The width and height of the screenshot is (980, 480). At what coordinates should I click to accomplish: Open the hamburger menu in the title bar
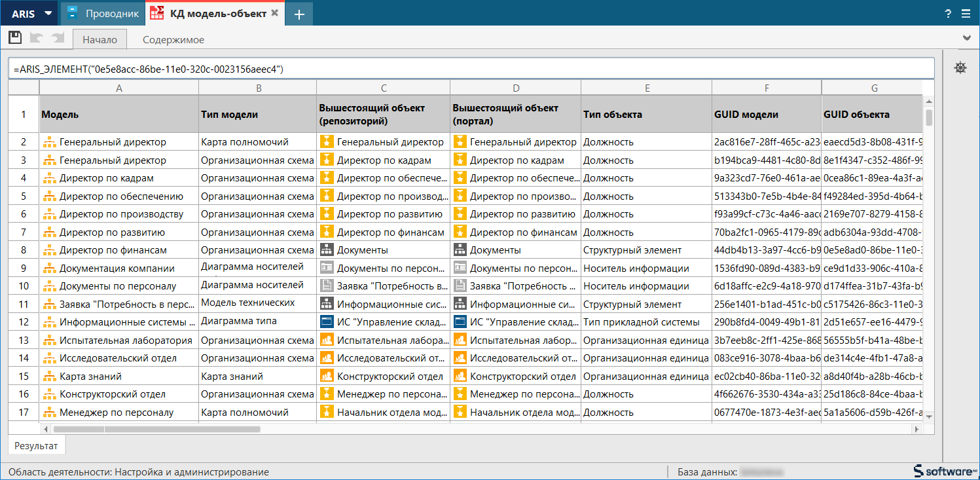coord(966,14)
